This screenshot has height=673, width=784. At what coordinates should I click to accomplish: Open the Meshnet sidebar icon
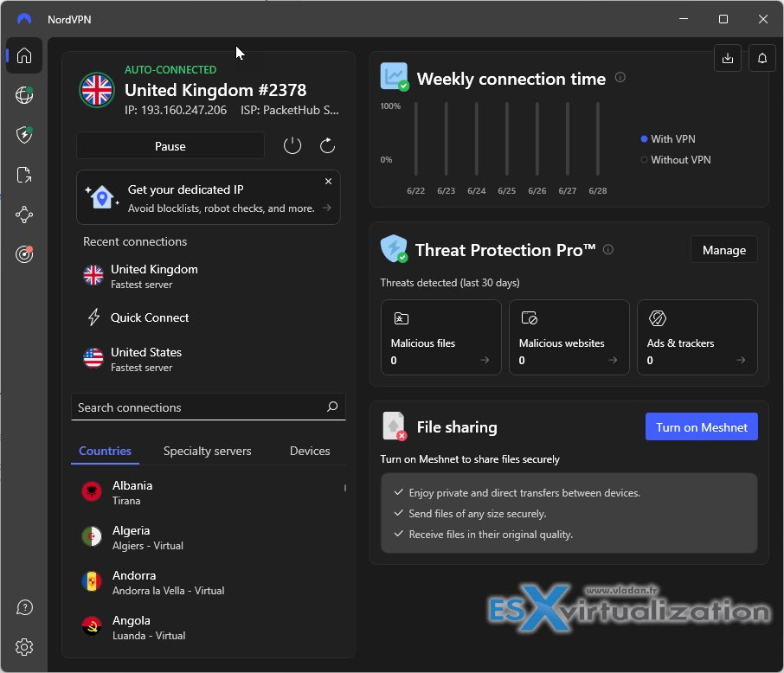click(24, 215)
